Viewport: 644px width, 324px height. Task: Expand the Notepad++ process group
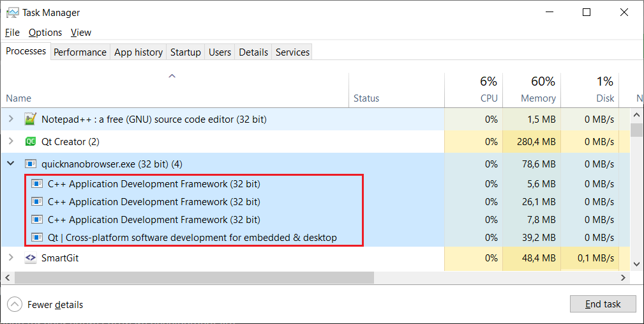[x=11, y=119]
